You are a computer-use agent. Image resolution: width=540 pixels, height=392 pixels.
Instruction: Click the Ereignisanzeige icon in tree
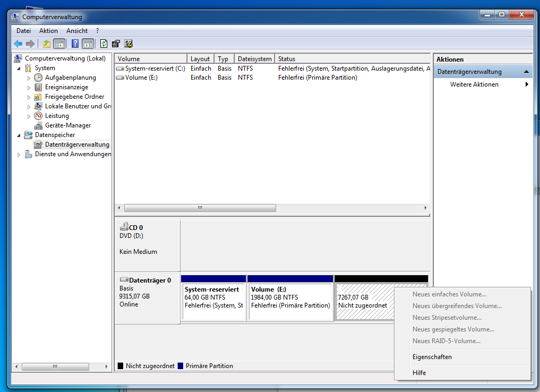[38, 87]
